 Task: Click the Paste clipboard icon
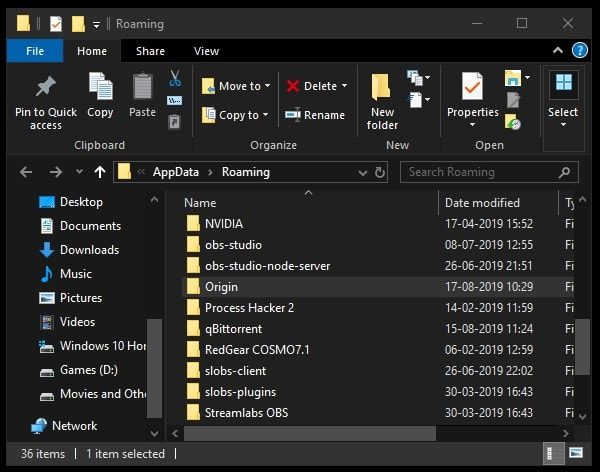[142, 86]
